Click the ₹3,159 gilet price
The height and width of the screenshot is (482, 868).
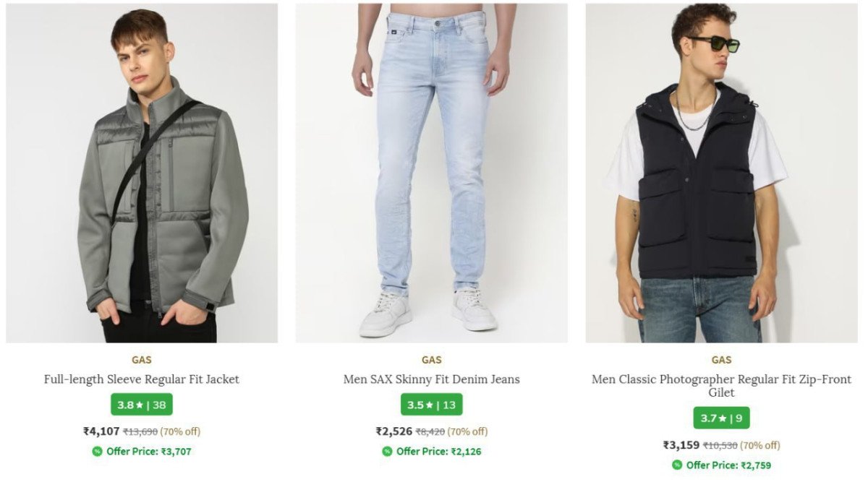(x=681, y=445)
